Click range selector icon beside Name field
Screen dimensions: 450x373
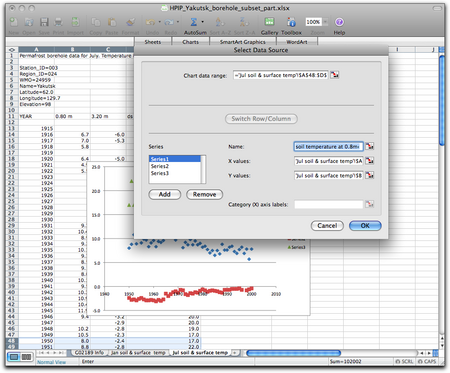pos(369,146)
